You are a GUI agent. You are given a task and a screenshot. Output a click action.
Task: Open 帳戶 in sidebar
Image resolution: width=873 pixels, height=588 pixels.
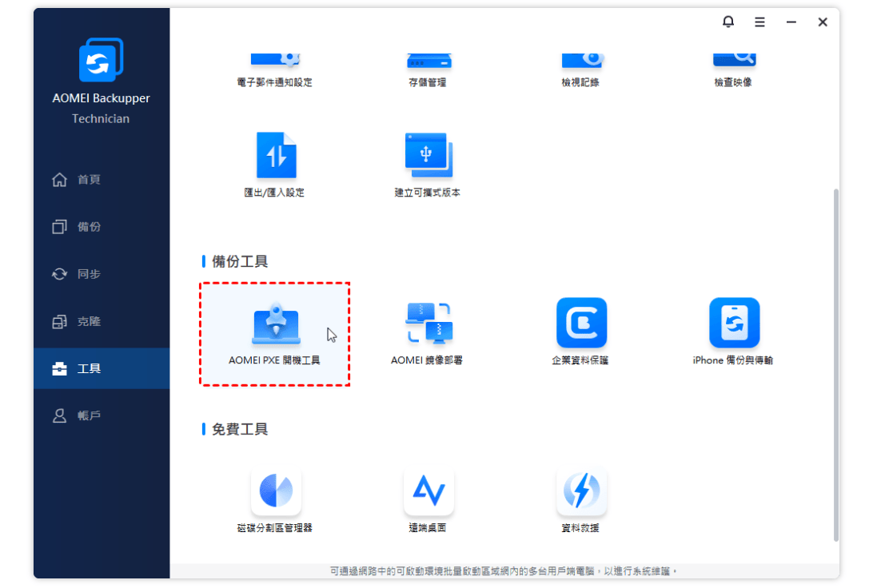coord(102,415)
